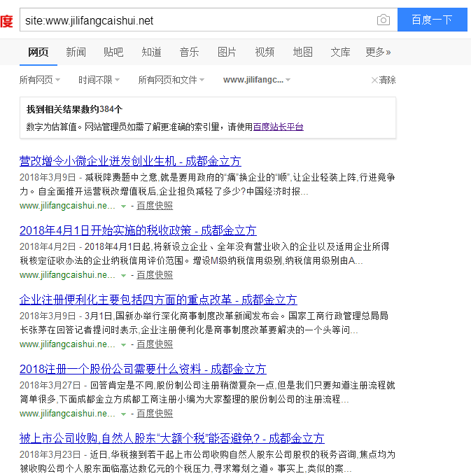Switch to the 地图 tab
The height and width of the screenshot is (476, 471).
click(x=302, y=52)
